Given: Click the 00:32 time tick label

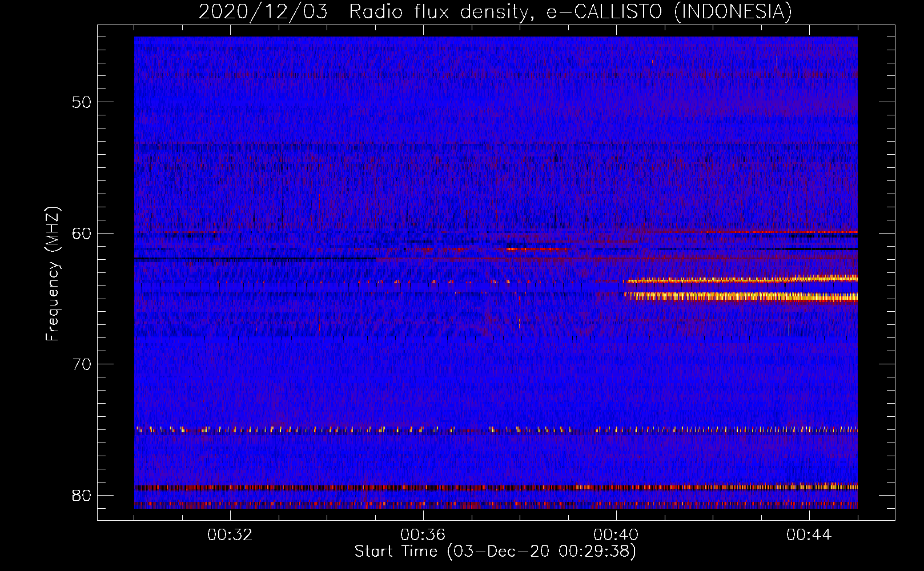Looking at the screenshot, I should tap(230, 535).
